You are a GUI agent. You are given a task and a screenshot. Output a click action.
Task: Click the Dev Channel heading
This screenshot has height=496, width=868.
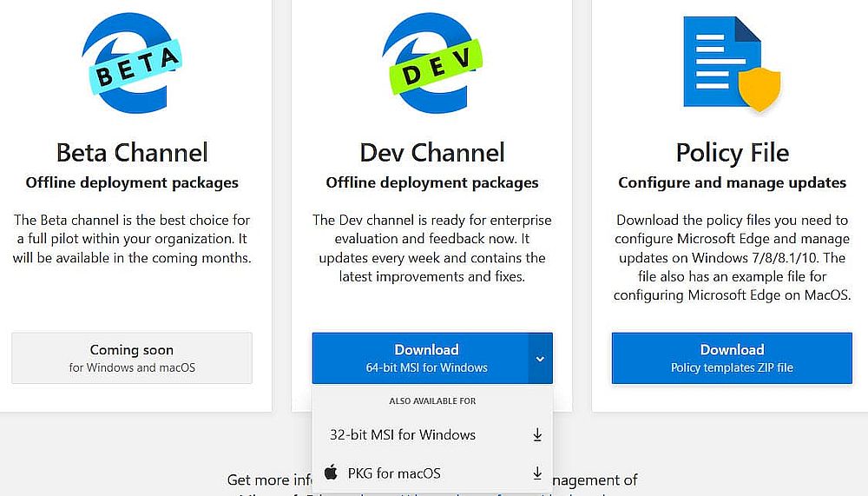pos(431,153)
